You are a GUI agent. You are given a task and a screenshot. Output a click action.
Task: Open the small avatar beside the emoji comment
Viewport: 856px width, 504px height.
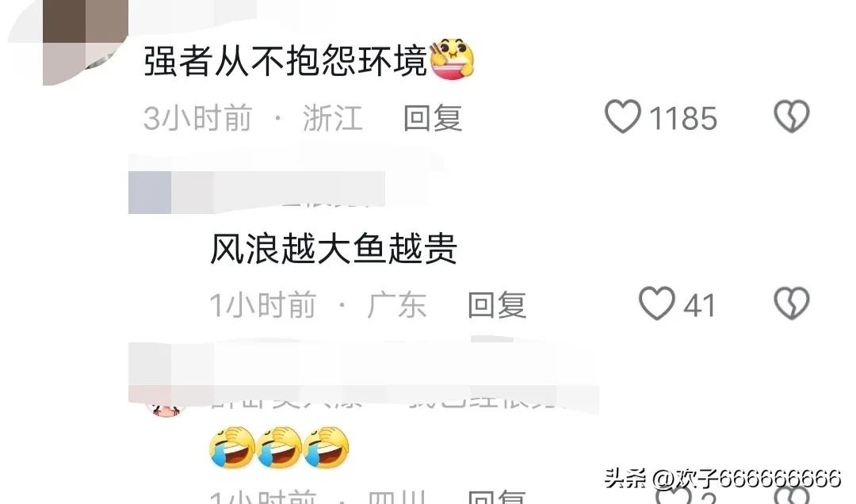pos(166,408)
